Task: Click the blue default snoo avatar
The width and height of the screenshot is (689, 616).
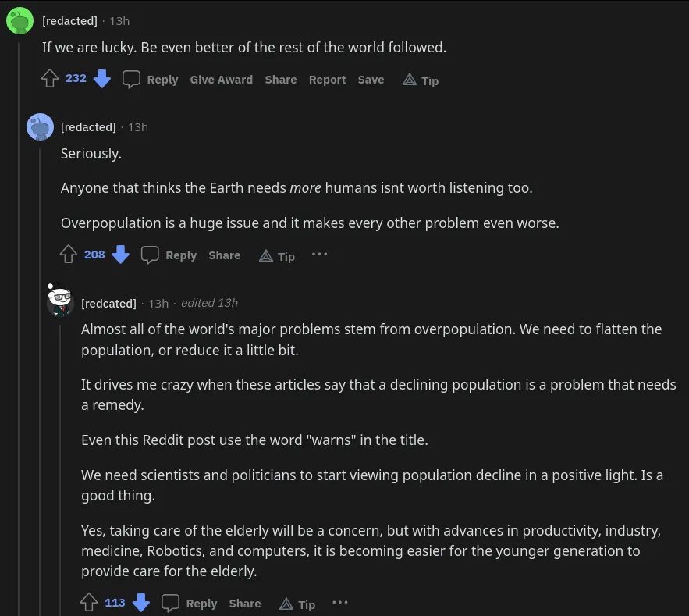Action: pos(40,126)
